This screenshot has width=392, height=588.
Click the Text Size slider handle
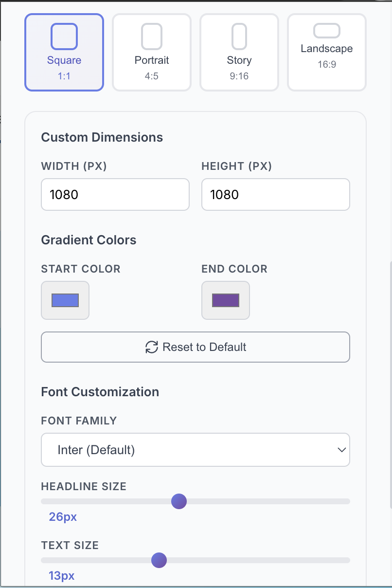tap(159, 560)
